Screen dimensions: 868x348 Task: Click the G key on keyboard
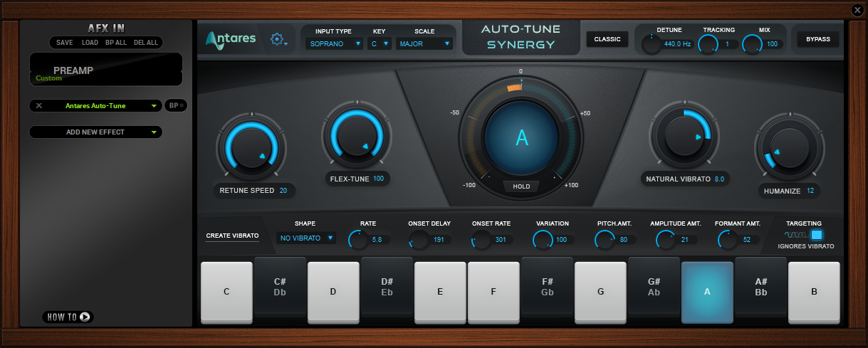600,291
